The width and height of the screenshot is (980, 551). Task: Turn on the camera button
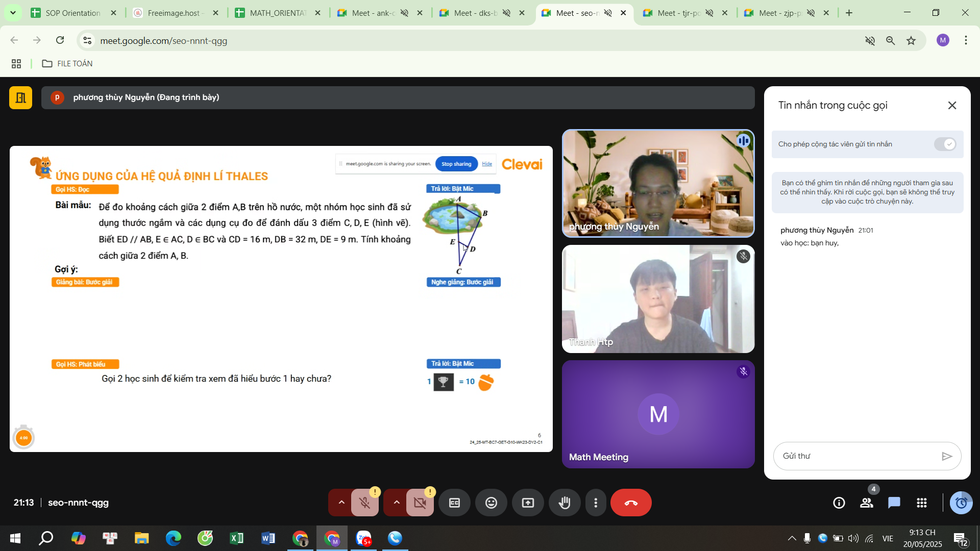(420, 503)
